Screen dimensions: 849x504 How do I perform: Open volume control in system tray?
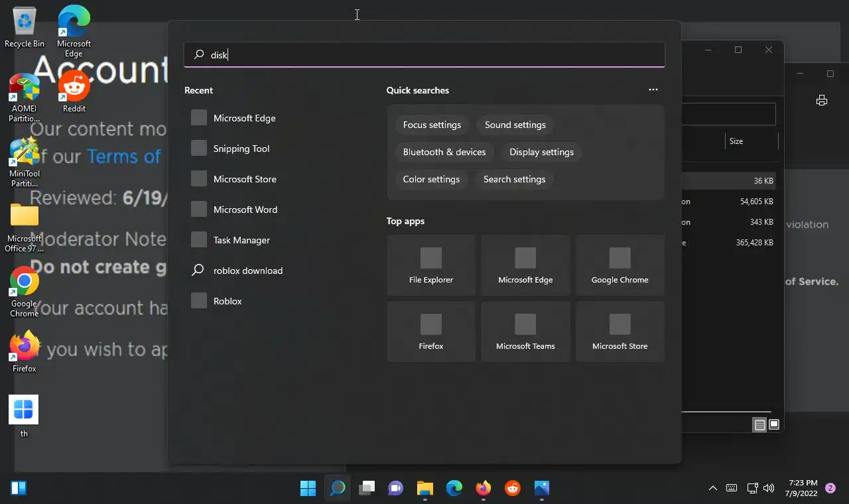(769, 489)
